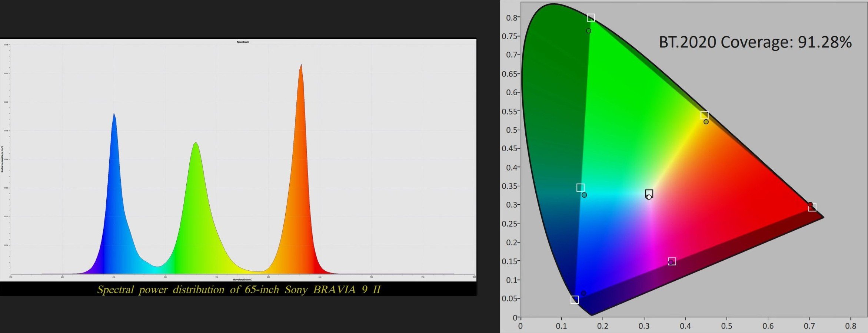Click 0.8 on the gamut horizontal axis
The height and width of the screenshot is (333, 868).
click(x=851, y=326)
